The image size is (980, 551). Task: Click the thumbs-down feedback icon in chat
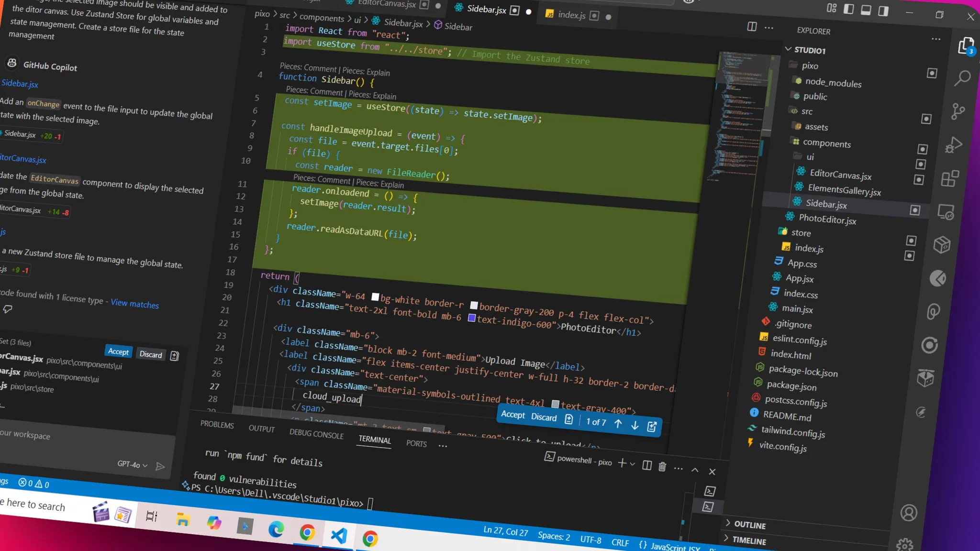(x=8, y=309)
